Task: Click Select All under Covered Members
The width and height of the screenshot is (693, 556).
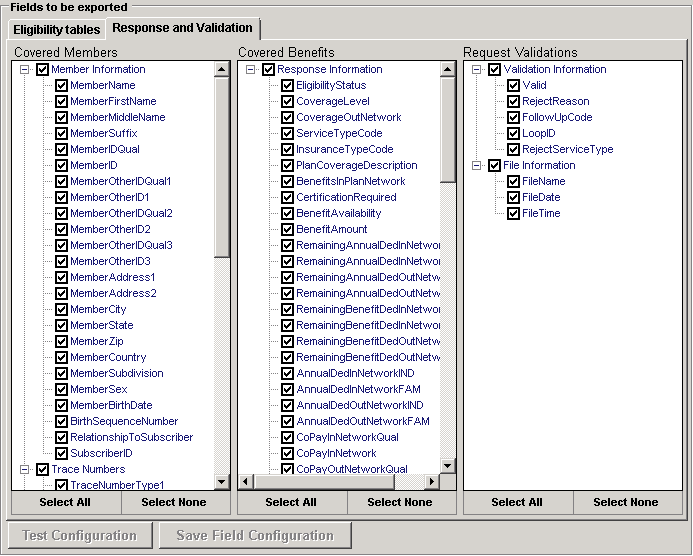Action: [x=65, y=502]
